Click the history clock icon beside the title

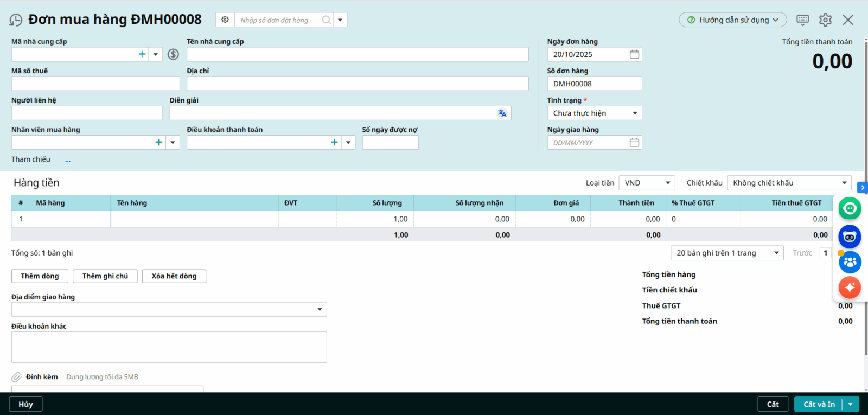point(16,20)
